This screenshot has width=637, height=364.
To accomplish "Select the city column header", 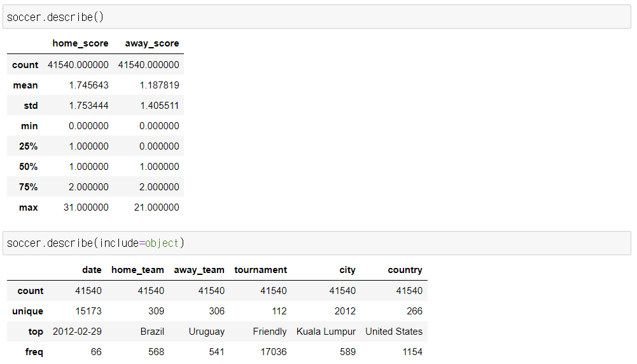I will pyautogui.click(x=347, y=270).
